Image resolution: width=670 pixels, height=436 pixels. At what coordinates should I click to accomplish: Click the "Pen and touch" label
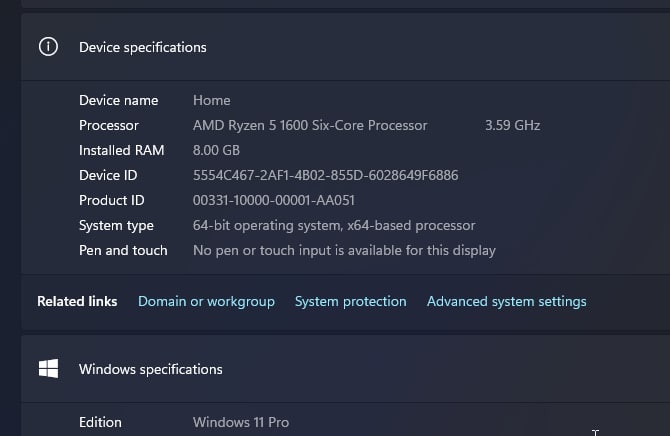[x=123, y=250]
